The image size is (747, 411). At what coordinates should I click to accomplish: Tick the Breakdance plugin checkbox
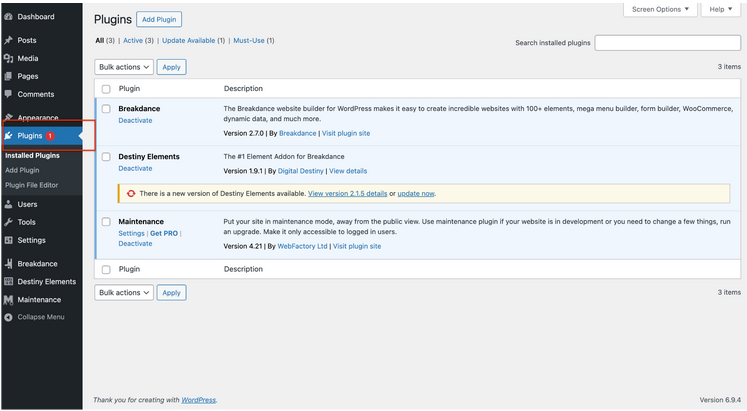[106, 109]
